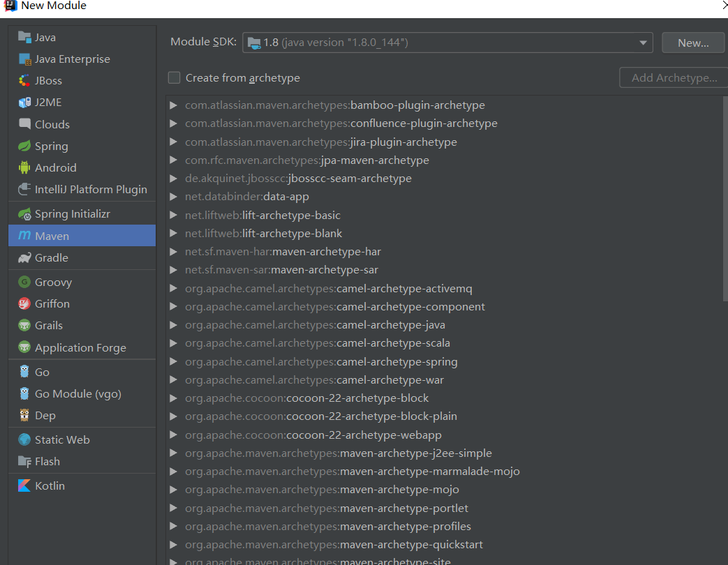Open the Module SDK dropdown arrow
Image resolution: width=728 pixels, height=565 pixels.
coord(643,43)
